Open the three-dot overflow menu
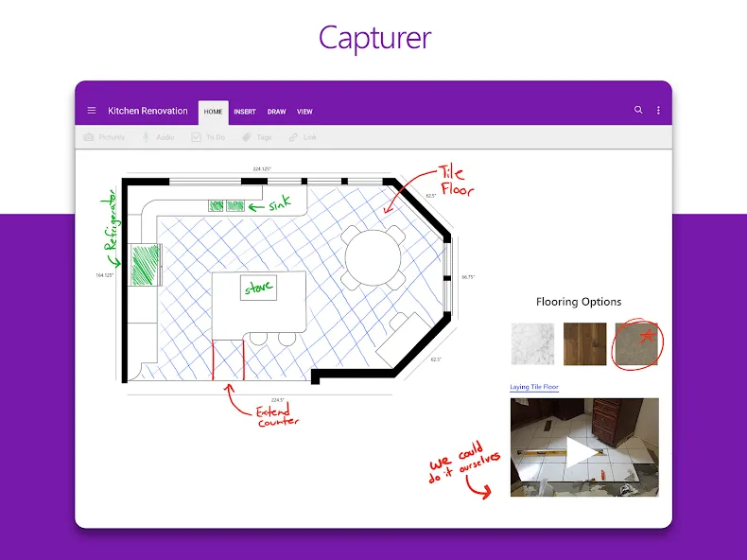747x560 pixels. 658,111
